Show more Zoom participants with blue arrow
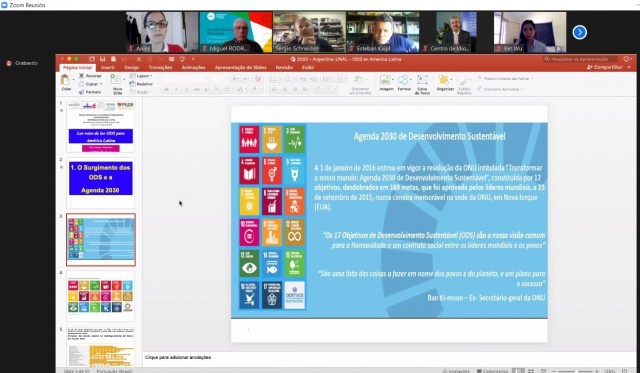Viewport: 640px width, 373px height. (580, 32)
